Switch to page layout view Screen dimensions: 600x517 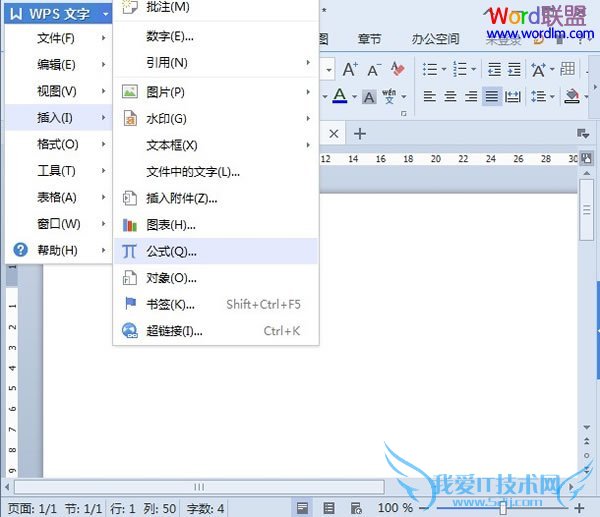[302, 508]
